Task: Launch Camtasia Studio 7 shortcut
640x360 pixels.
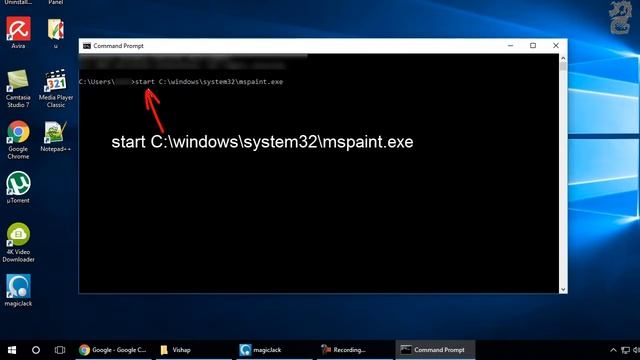Action: (18, 89)
